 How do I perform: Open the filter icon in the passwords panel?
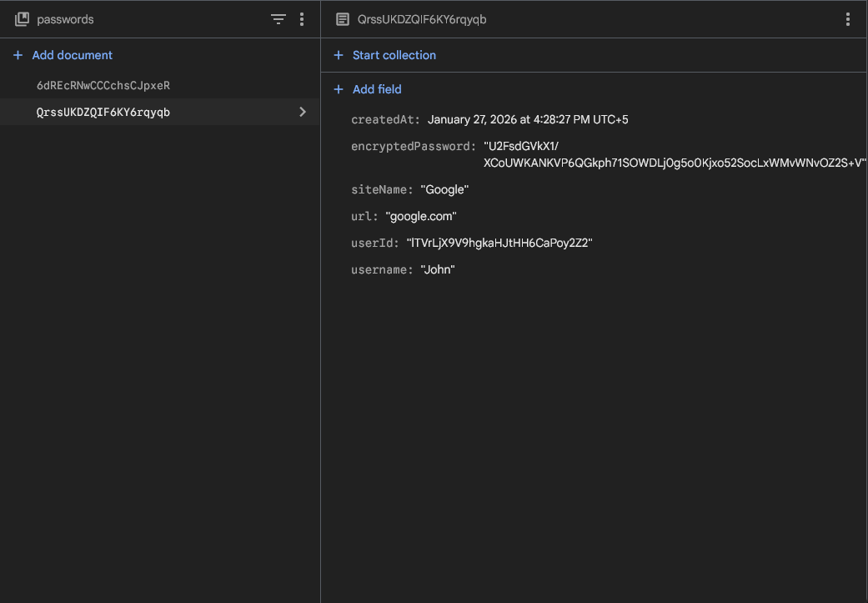(x=278, y=18)
